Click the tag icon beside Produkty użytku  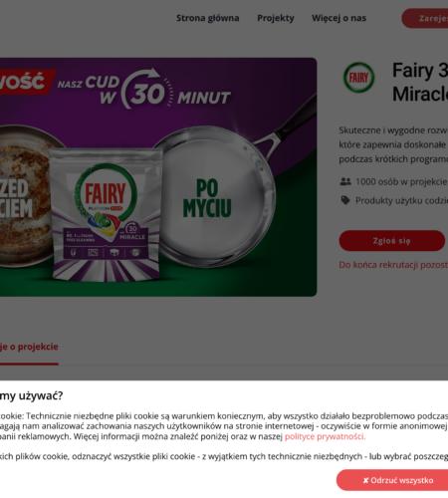[345, 200]
